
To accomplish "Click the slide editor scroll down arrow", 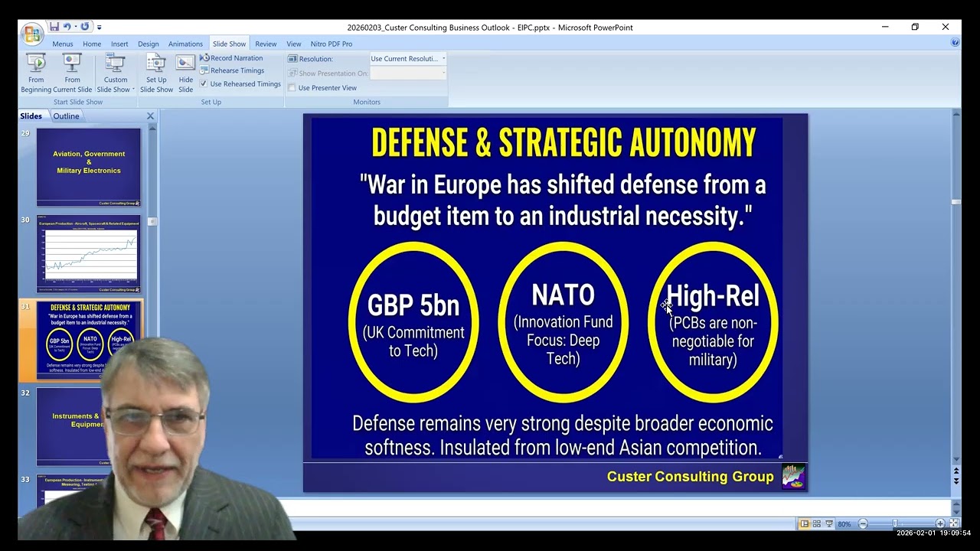I will pos(956,461).
